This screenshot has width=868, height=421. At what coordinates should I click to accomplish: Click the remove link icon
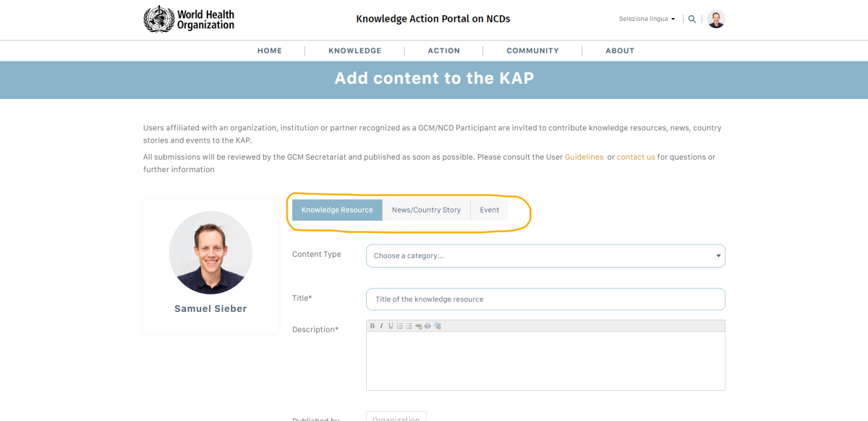[427, 326]
